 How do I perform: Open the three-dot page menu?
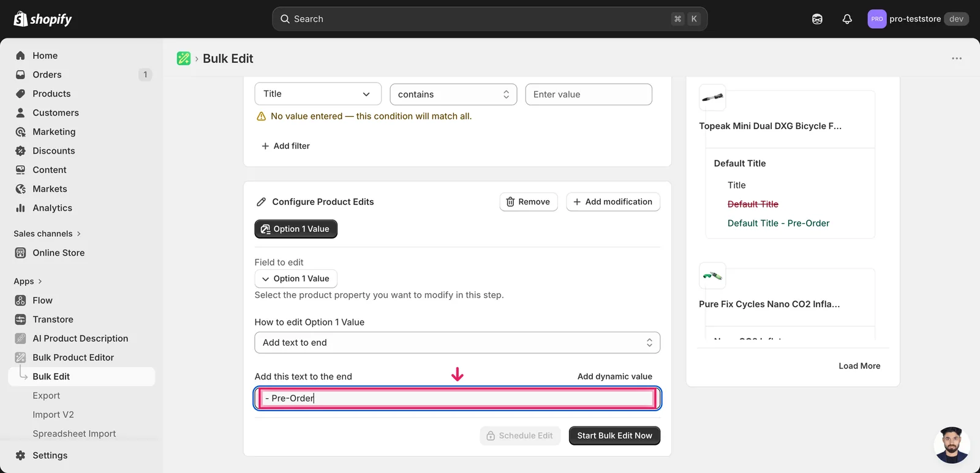[x=957, y=58]
